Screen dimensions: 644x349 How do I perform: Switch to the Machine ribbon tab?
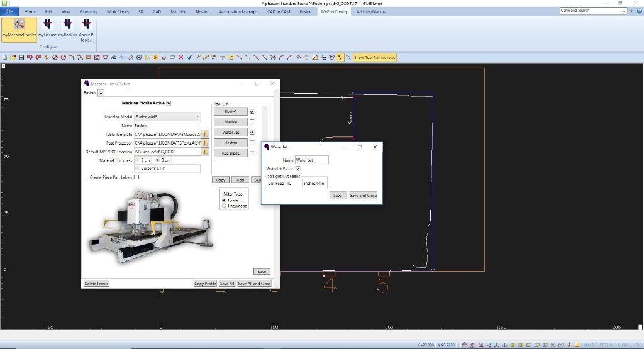pyautogui.click(x=178, y=11)
